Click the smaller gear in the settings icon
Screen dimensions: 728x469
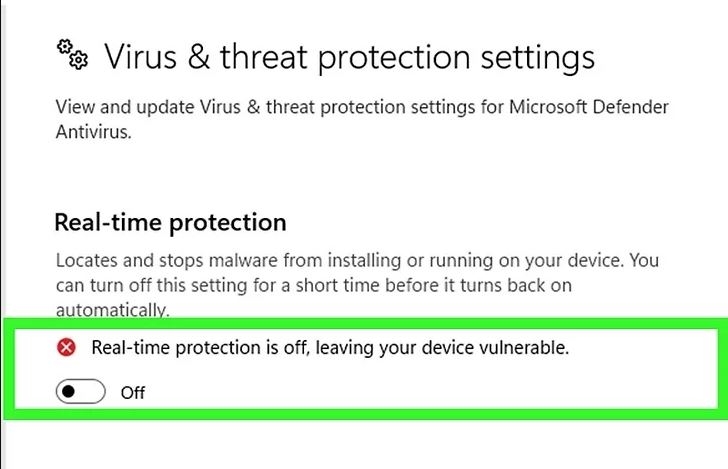point(65,46)
